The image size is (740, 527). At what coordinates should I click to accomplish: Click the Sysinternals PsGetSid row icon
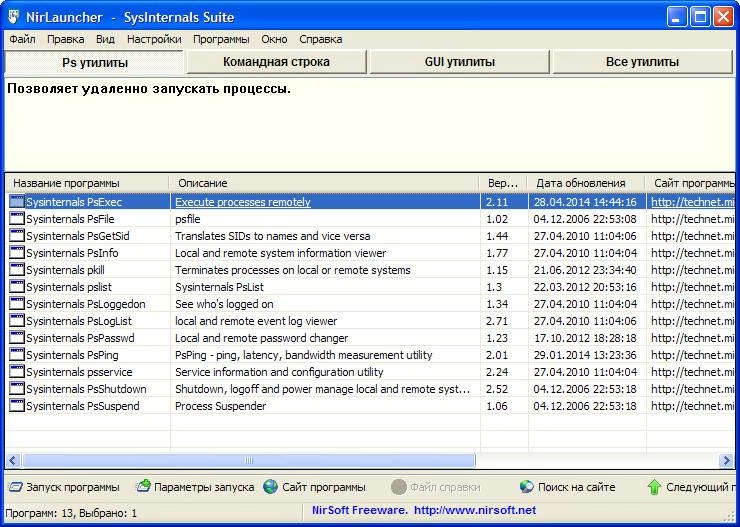tap(17, 236)
